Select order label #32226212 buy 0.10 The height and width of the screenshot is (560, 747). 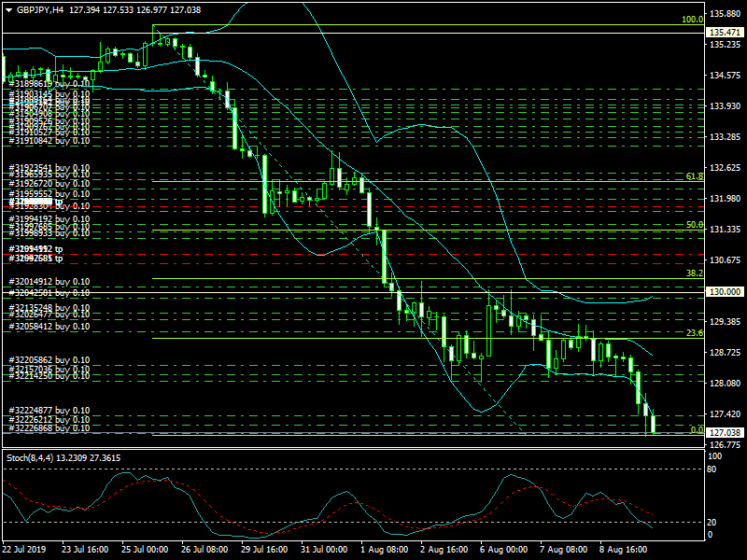point(49,419)
